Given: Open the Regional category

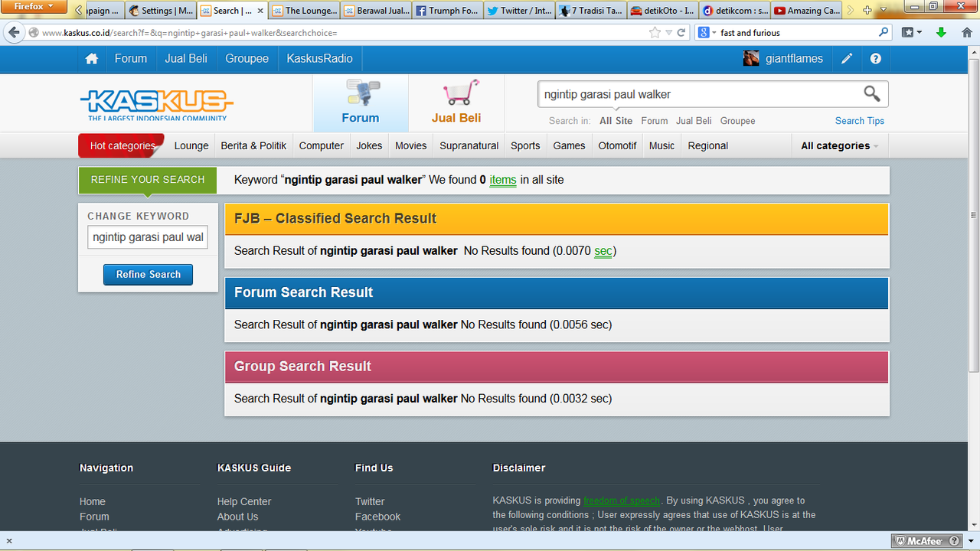Looking at the screenshot, I should [x=708, y=145].
